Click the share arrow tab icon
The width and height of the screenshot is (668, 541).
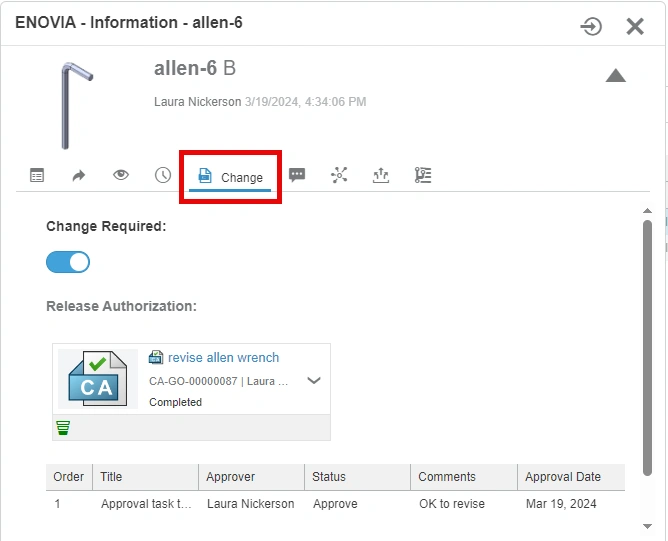tap(79, 175)
